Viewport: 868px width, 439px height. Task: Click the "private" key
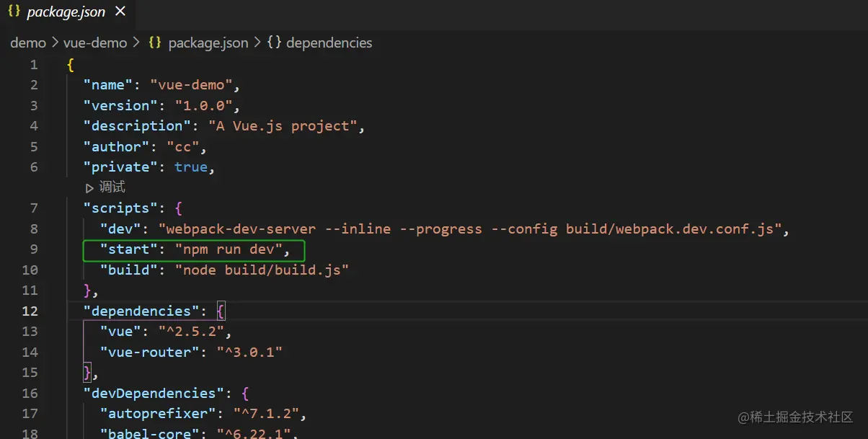tap(120, 167)
